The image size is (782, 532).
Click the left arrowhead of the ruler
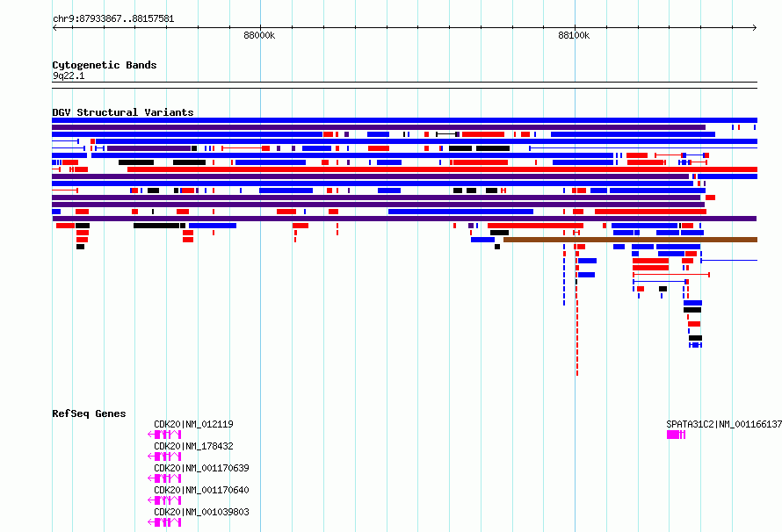tap(54, 28)
